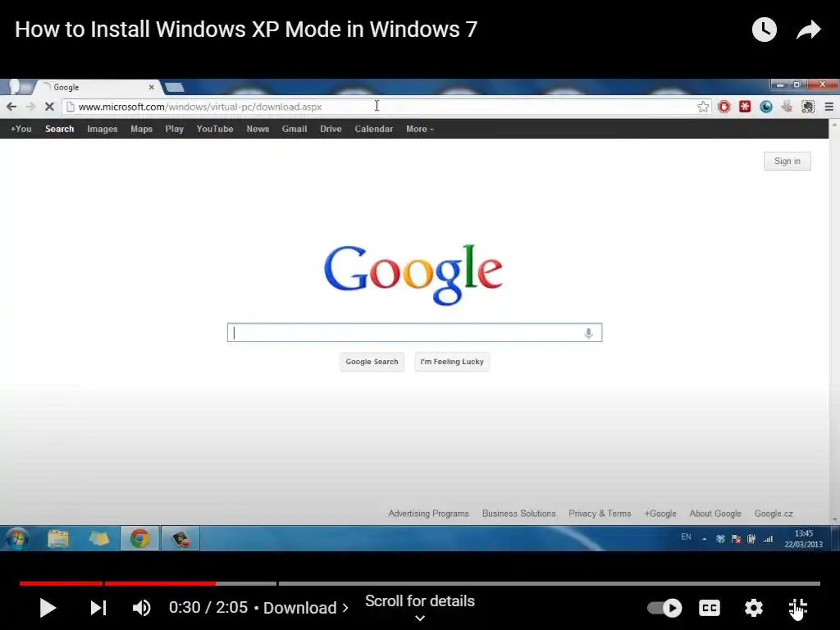The image size is (840, 630).
Task: Open the Google.cz link
Action: [x=774, y=514]
